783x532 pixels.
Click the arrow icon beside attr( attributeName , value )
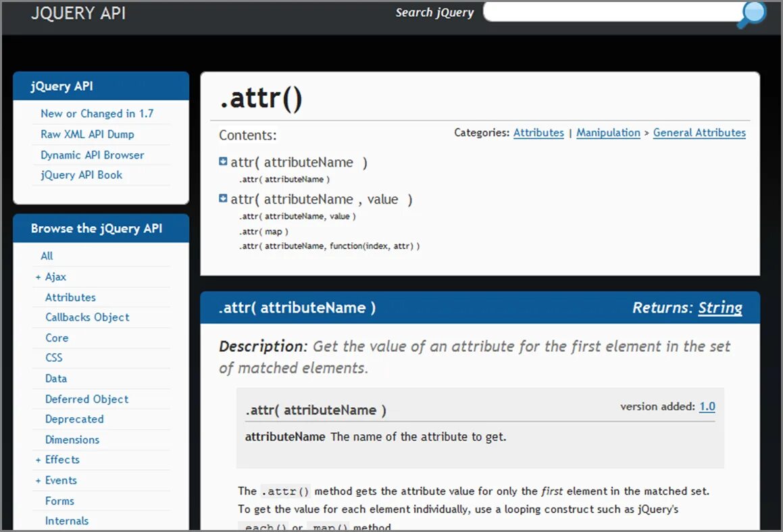point(223,198)
